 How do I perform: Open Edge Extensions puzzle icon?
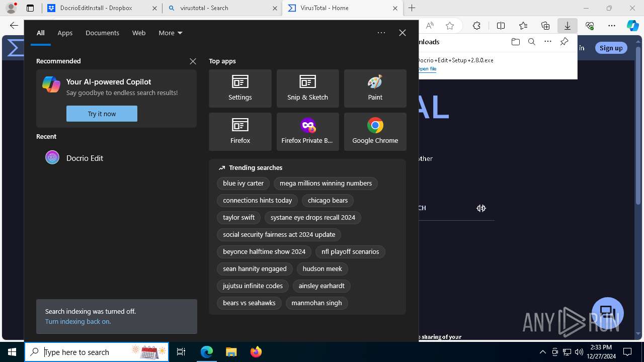click(476, 26)
